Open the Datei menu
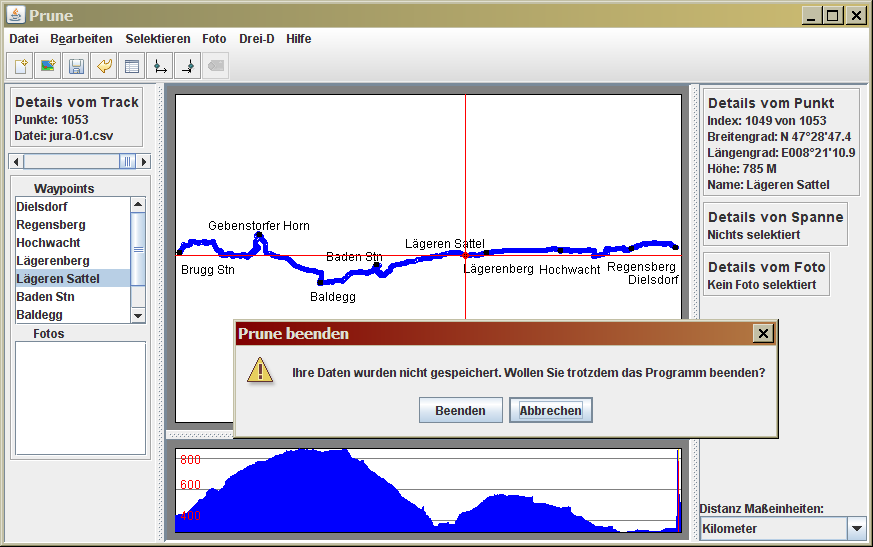 [24, 39]
